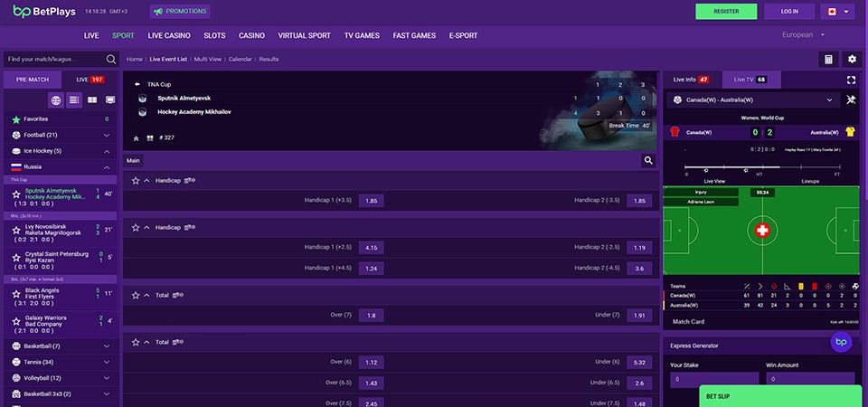Expand Basketball (7) category

click(x=61, y=346)
